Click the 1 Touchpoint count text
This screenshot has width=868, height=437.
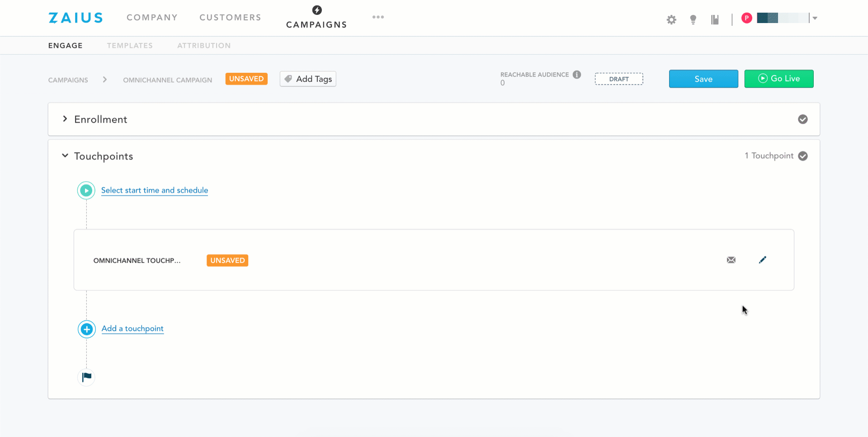769,156
